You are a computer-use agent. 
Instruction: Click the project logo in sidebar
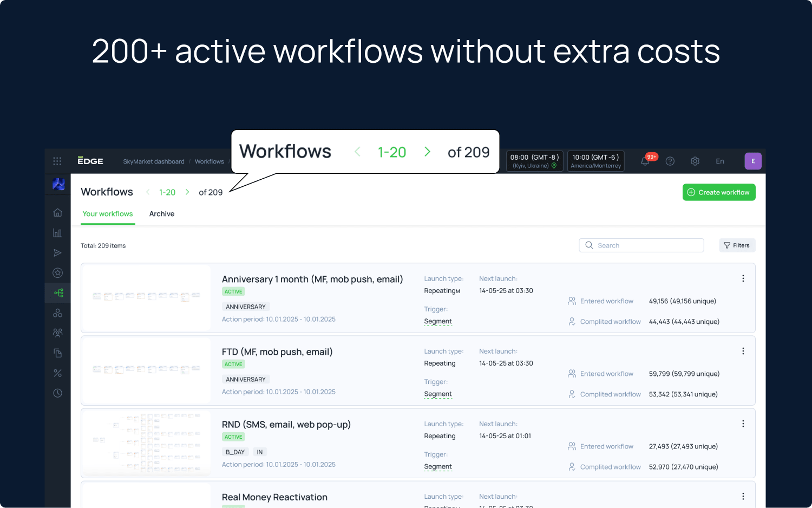point(58,184)
